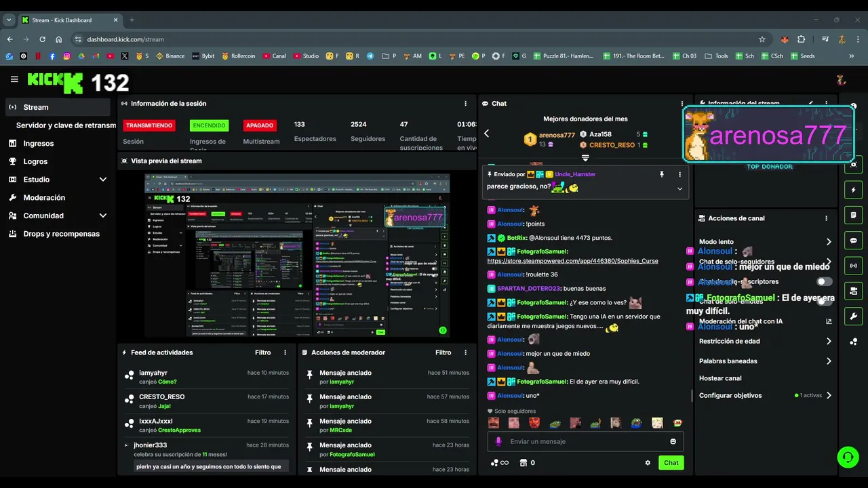
Task: Open the shop icon showing 0
Action: 527,463
